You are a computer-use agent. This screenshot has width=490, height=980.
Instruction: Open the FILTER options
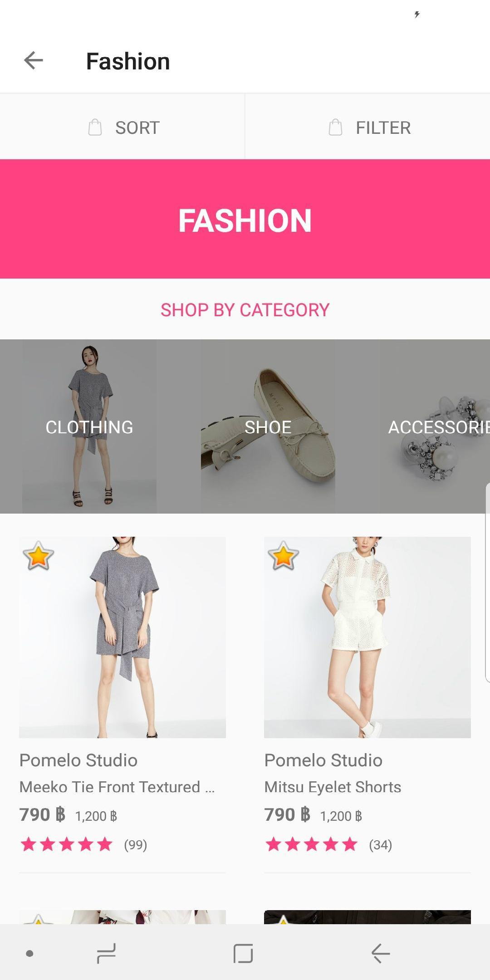[x=367, y=127]
